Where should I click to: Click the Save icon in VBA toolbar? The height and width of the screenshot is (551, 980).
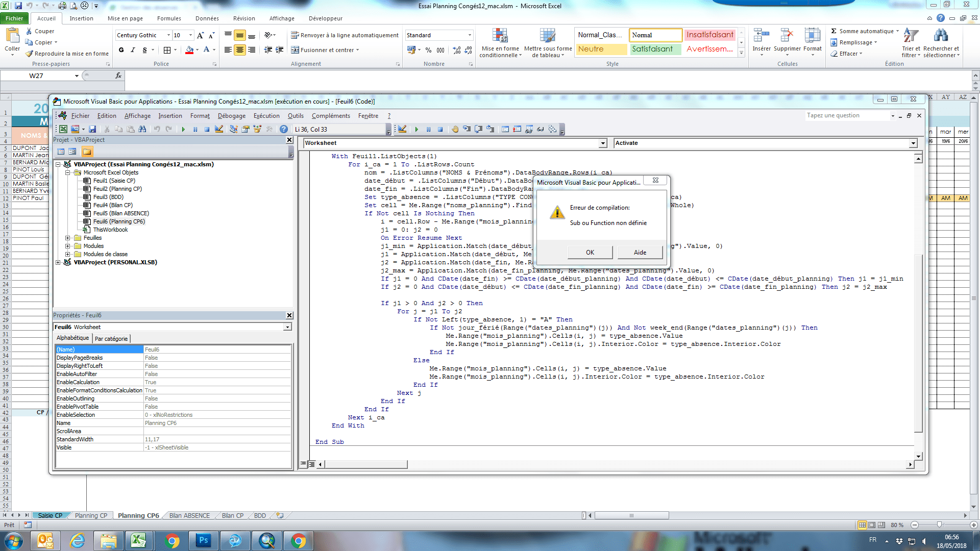click(x=92, y=129)
